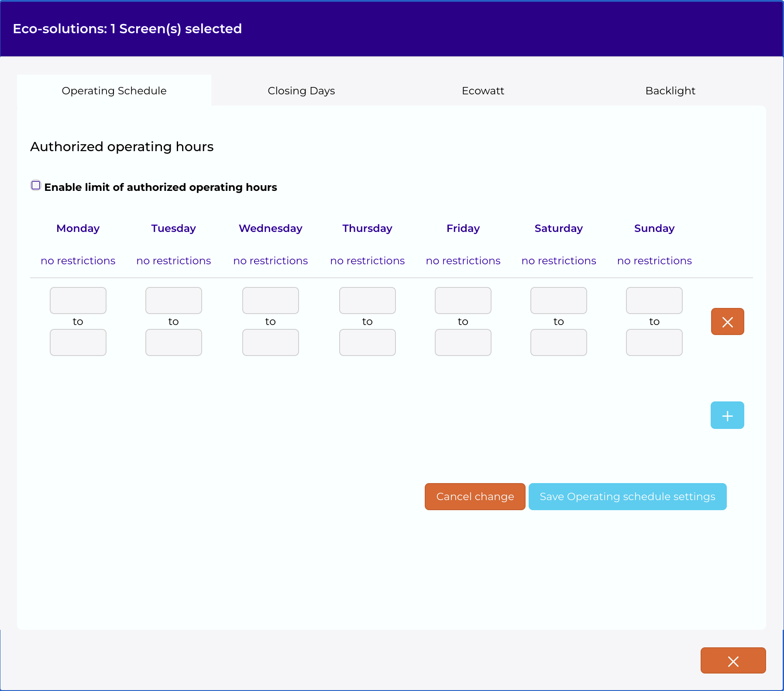Save Operating schedule settings
Image resolution: width=784 pixels, height=691 pixels.
click(x=627, y=497)
